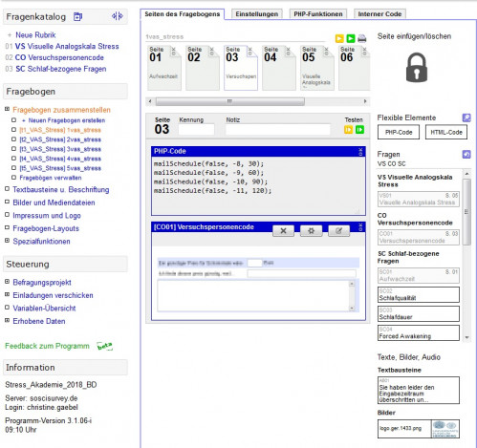Click Neue Rubrik link
Screen dimensions: 477x448
tap(35, 35)
